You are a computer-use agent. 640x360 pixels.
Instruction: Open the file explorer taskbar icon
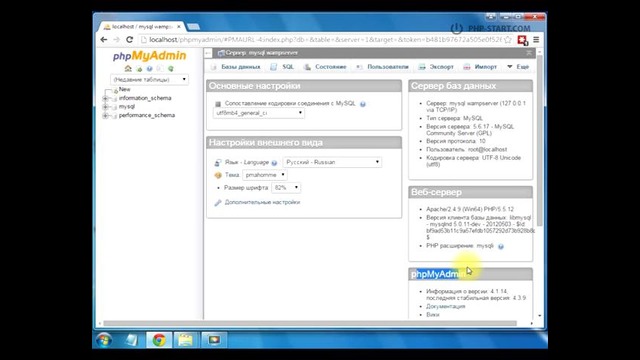coord(185,340)
